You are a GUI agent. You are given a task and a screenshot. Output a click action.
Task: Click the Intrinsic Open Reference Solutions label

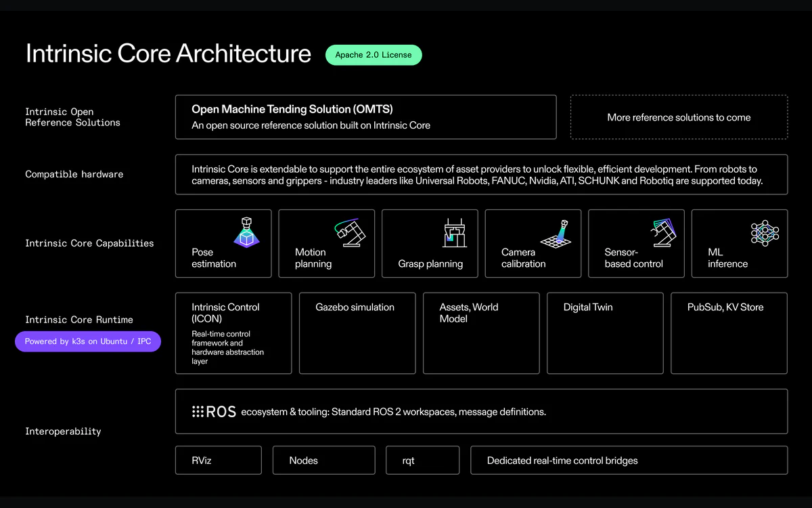72,117
